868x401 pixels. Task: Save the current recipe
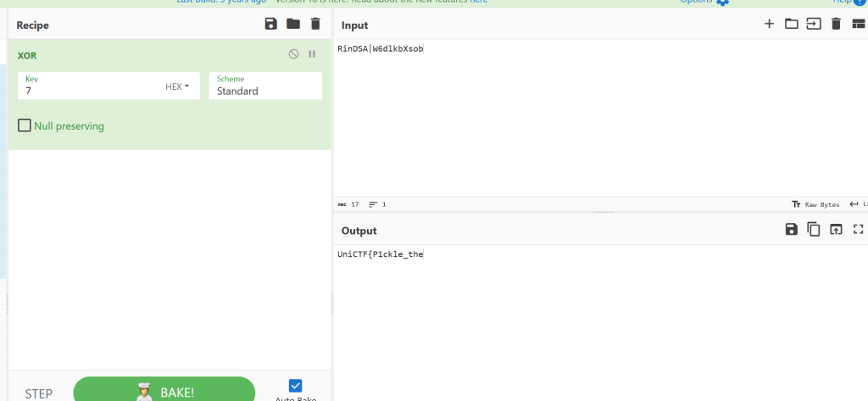click(271, 24)
